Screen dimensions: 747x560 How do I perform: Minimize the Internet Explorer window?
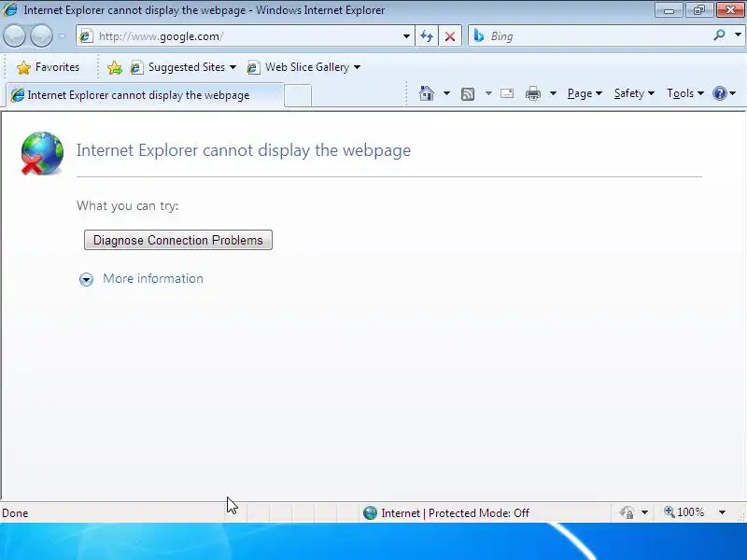pos(669,10)
